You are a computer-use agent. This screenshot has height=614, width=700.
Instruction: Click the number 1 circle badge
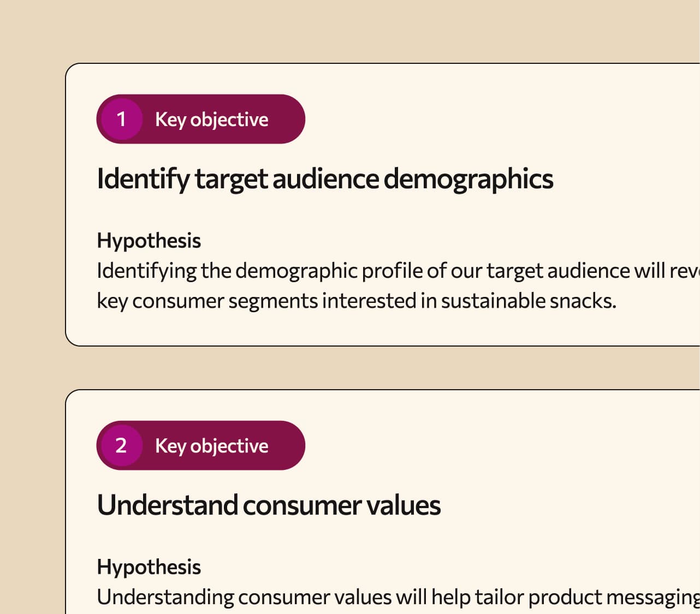pos(121,119)
